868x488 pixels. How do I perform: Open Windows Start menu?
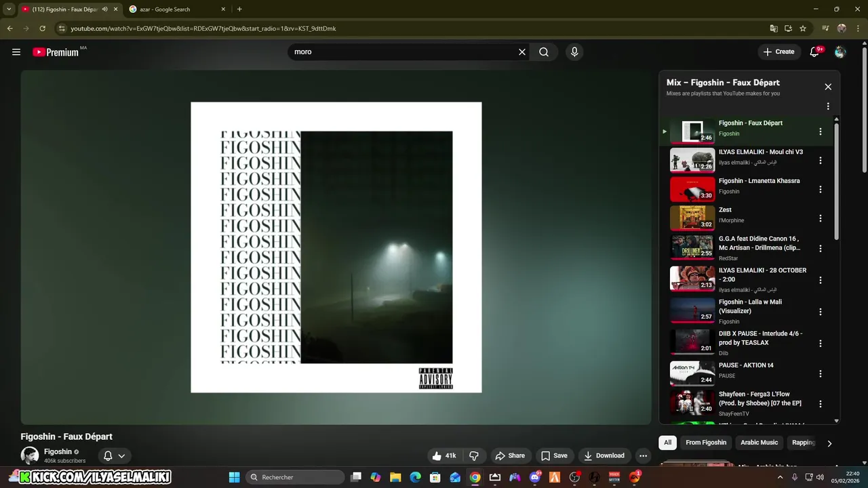pyautogui.click(x=234, y=477)
